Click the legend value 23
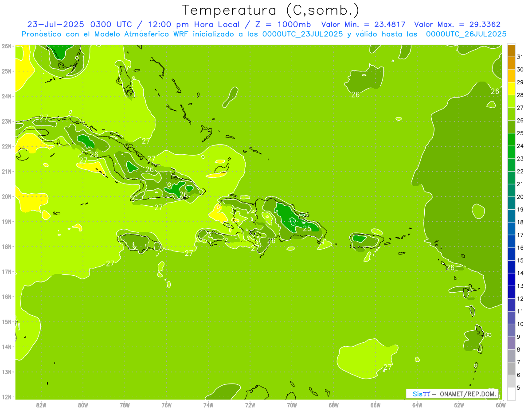The image size is (532, 411). pyautogui.click(x=520, y=159)
